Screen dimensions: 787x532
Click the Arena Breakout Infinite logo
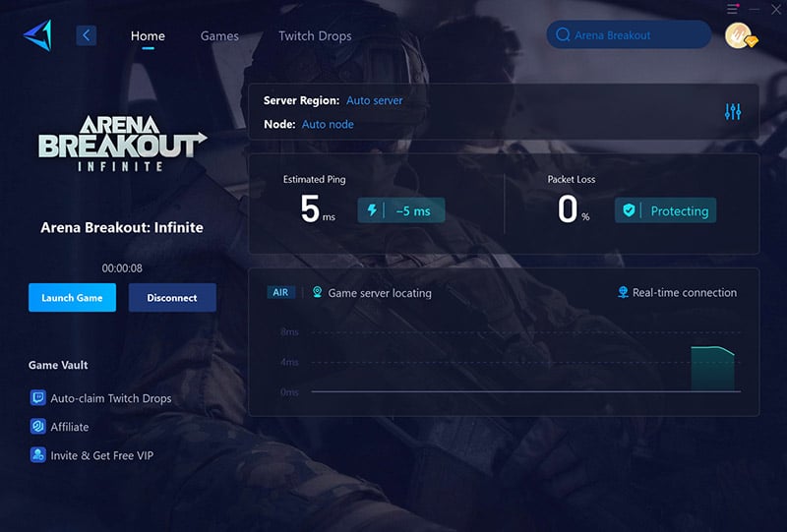(x=122, y=144)
